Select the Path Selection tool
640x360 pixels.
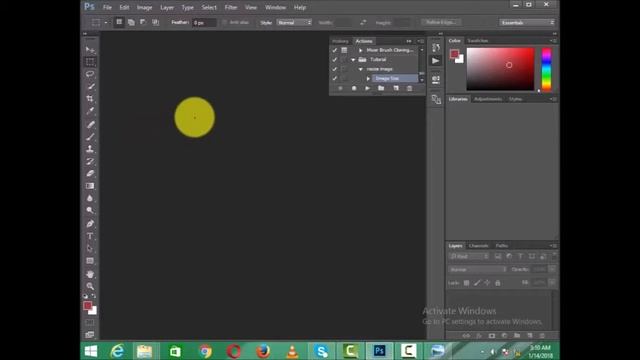point(90,249)
